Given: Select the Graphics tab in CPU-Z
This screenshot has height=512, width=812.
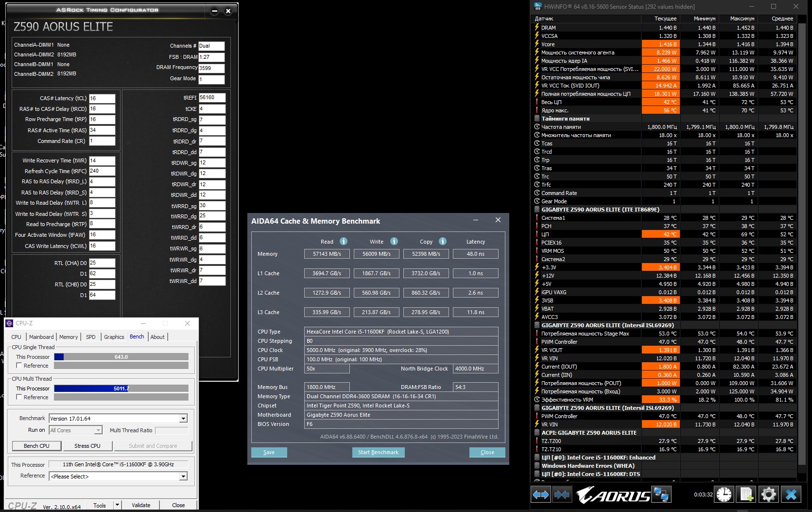Looking at the screenshot, I should click(x=114, y=337).
